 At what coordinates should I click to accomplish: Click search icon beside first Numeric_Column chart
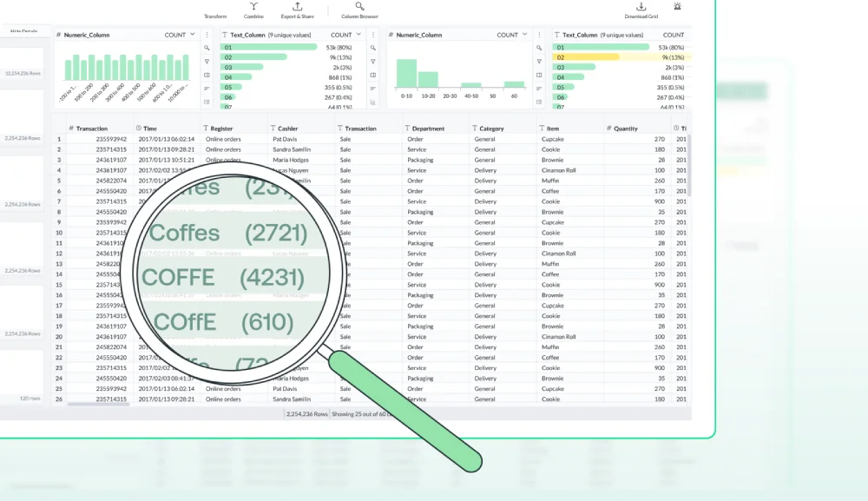(207, 48)
